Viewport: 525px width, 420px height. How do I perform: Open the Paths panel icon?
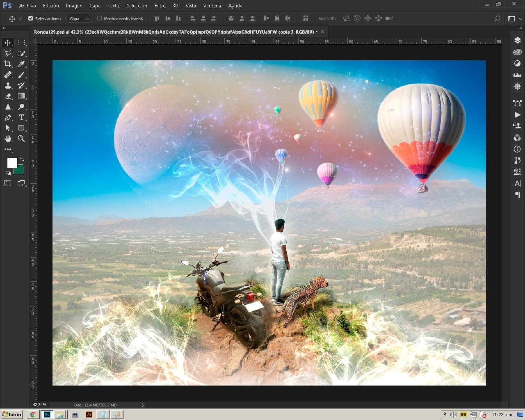tap(517, 103)
